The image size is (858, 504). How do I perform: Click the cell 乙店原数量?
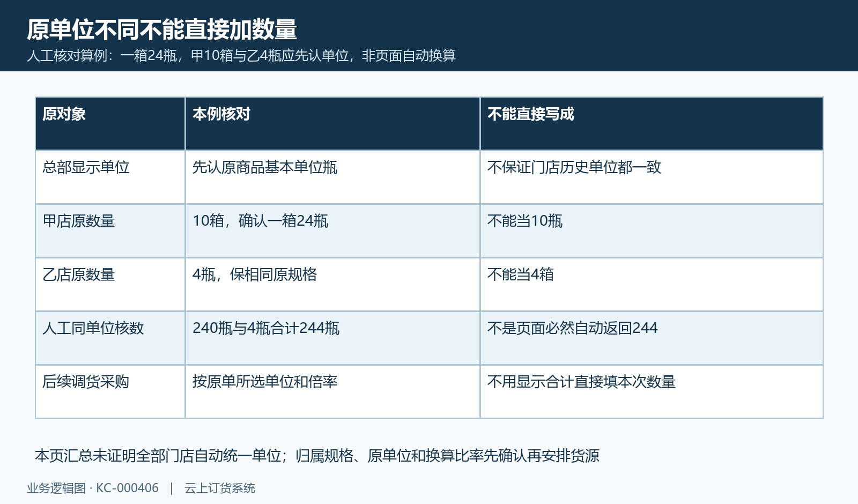pos(110,285)
